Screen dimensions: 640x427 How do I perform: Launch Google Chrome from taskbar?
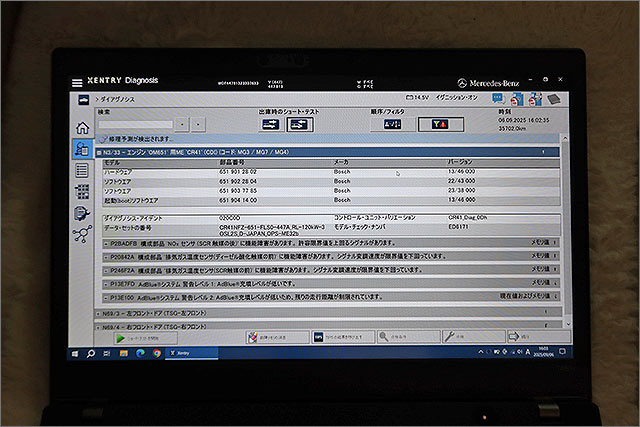(157, 353)
